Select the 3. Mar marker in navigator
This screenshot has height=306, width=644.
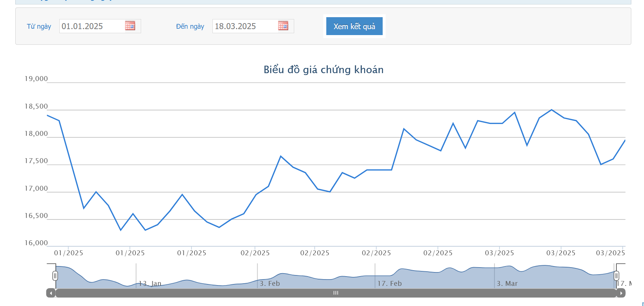pos(507,284)
